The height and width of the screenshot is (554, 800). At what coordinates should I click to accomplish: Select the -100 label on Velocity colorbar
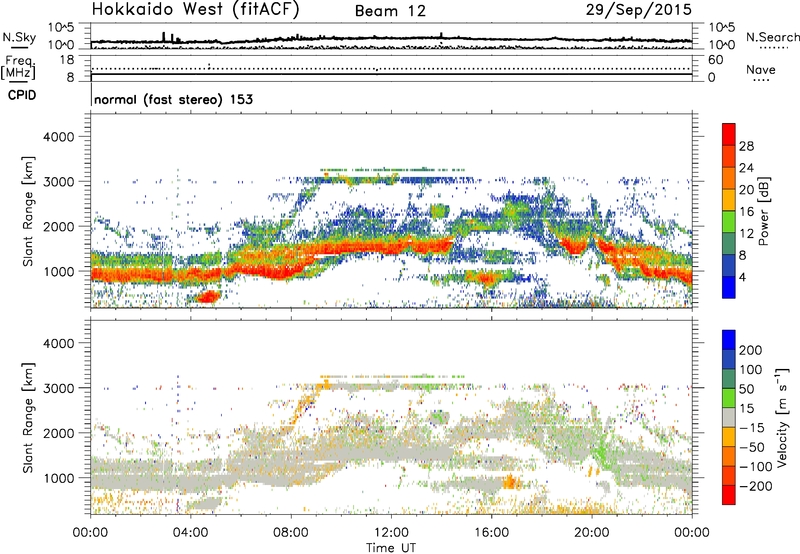[x=755, y=467]
